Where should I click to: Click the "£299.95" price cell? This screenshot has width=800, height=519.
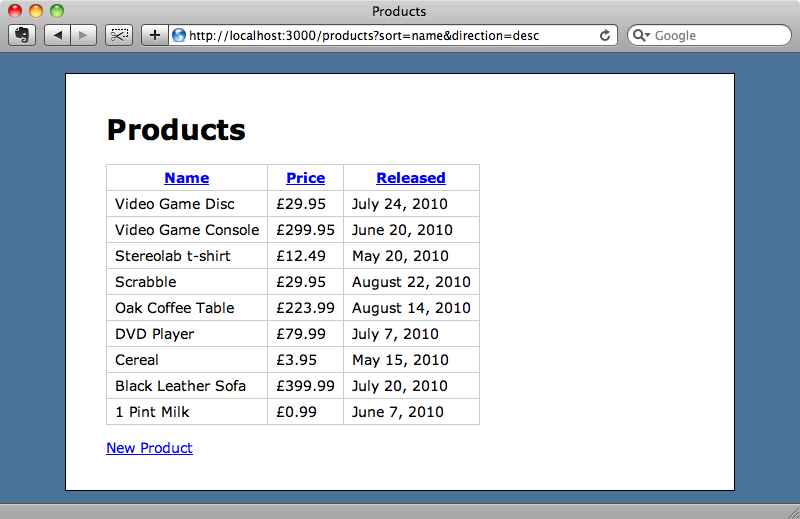pyautogui.click(x=306, y=230)
